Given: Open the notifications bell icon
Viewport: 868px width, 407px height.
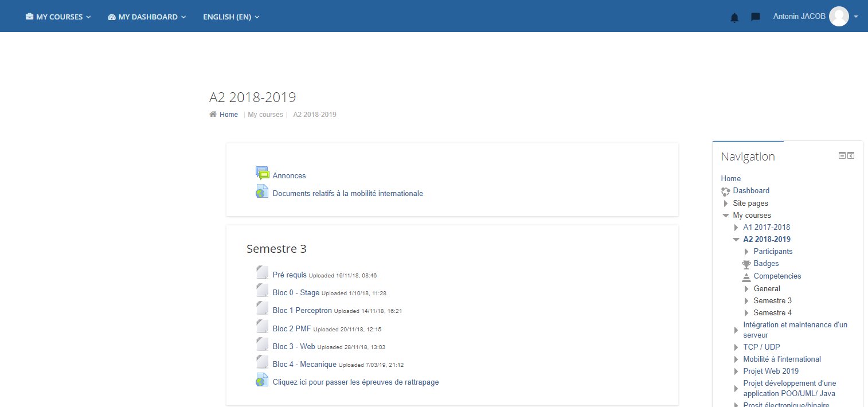Looking at the screenshot, I should pos(734,18).
